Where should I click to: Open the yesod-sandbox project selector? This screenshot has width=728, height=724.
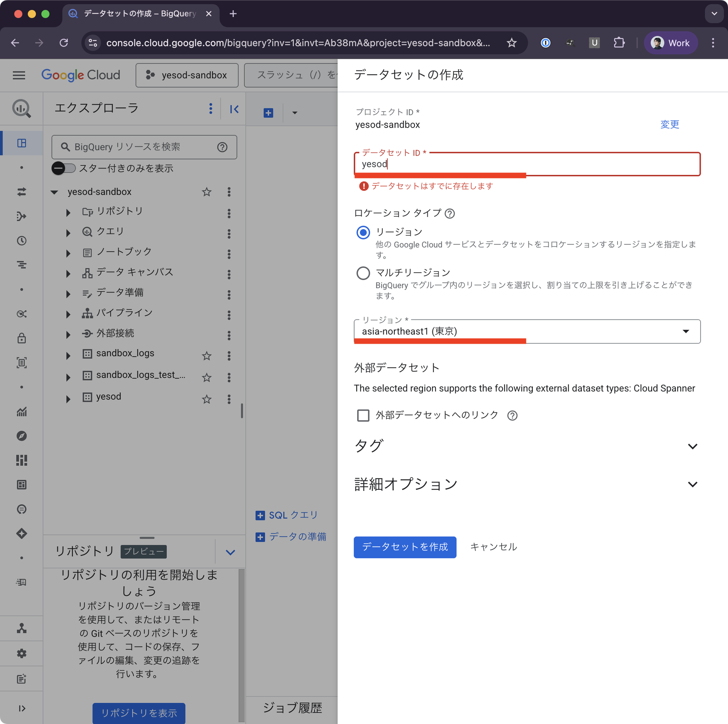187,75
